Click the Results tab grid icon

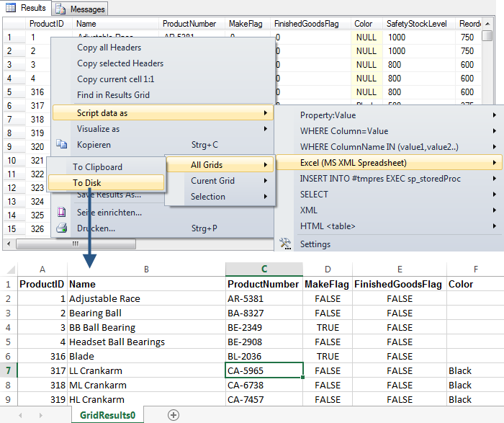tap(10, 7)
